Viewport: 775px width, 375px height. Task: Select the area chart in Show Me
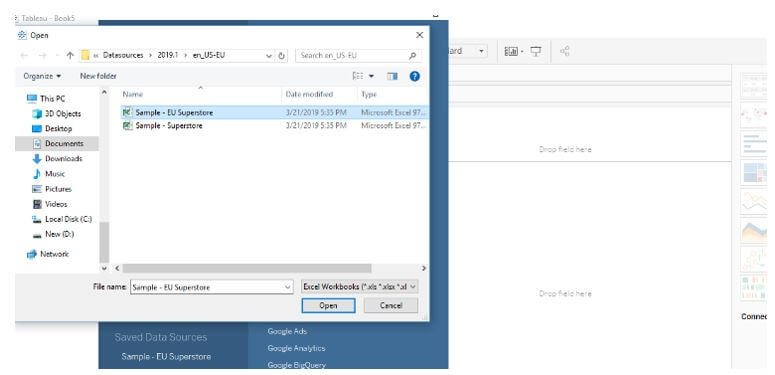click(753, 230)
